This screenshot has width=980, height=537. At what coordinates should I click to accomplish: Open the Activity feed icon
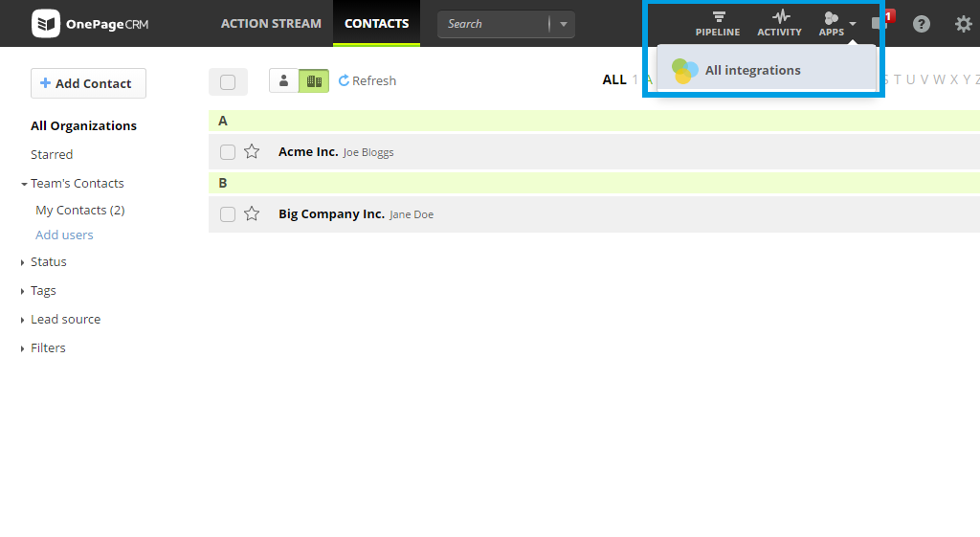point(779,23)
